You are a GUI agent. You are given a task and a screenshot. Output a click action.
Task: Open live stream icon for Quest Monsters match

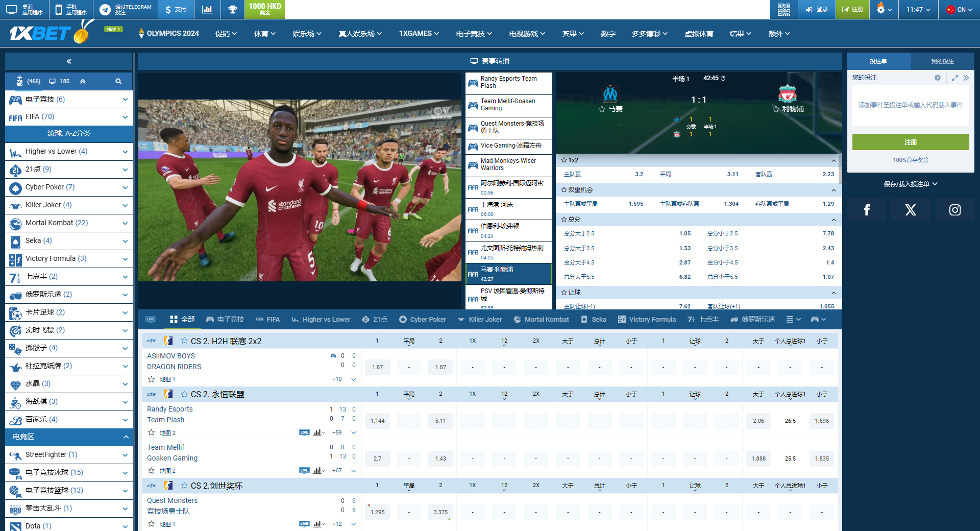click(x=304, y=524)
